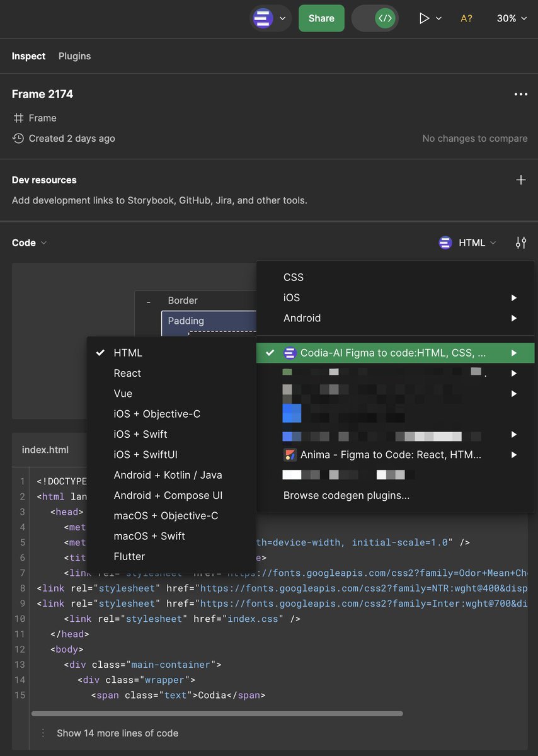
Task: Switch to the Inspect tab
Action: (28, 56)
